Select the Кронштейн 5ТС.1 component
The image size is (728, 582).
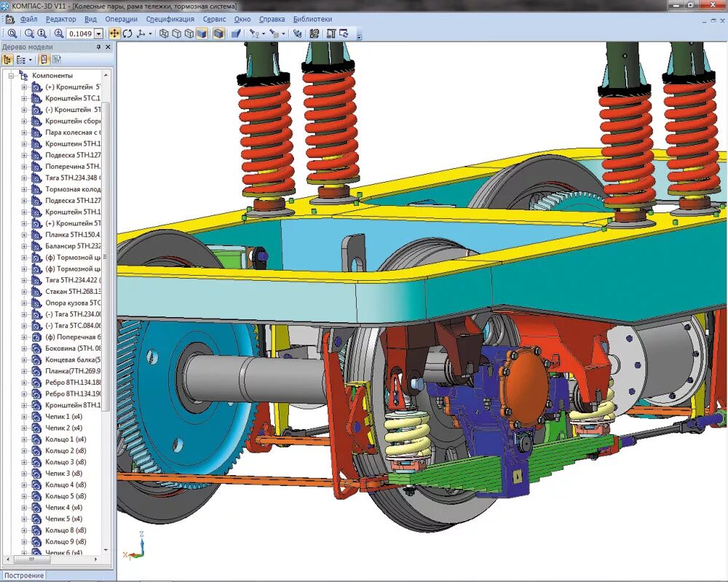point(72,98)
